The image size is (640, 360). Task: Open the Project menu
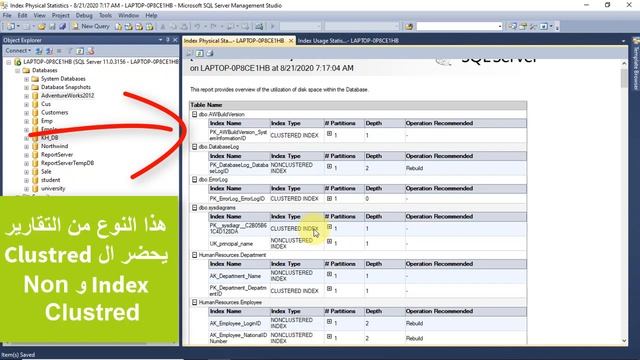point(60,16)
